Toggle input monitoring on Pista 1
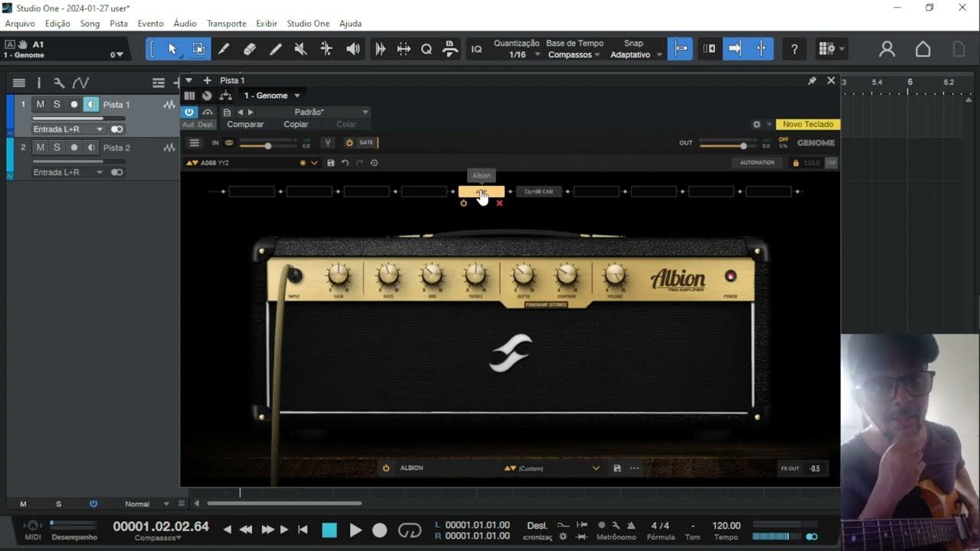This screenshot has width=980, height=551. click(91, 104)
